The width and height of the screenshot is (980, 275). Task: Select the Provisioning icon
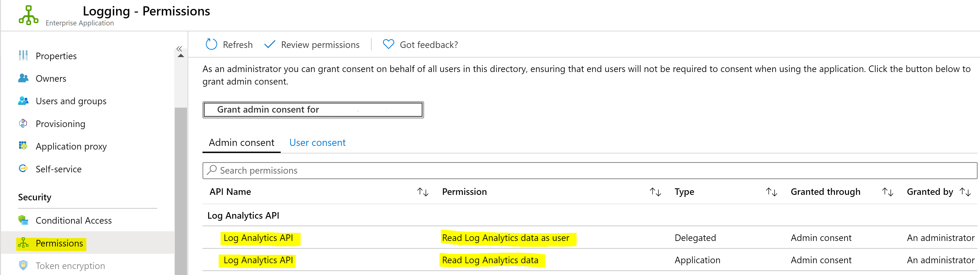coord(23,123)
